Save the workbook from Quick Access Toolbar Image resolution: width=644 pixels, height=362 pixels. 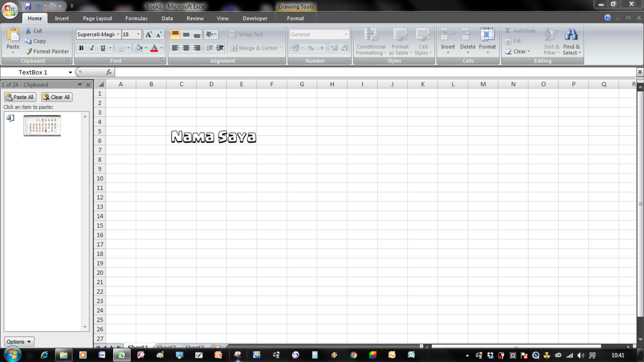pyautogui.click(x=28, y=6)
